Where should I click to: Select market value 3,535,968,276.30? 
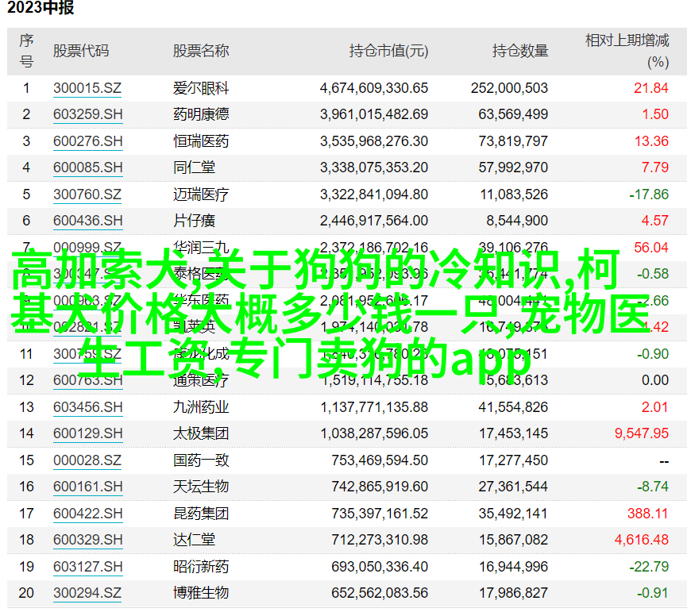[x=374, y=141]
